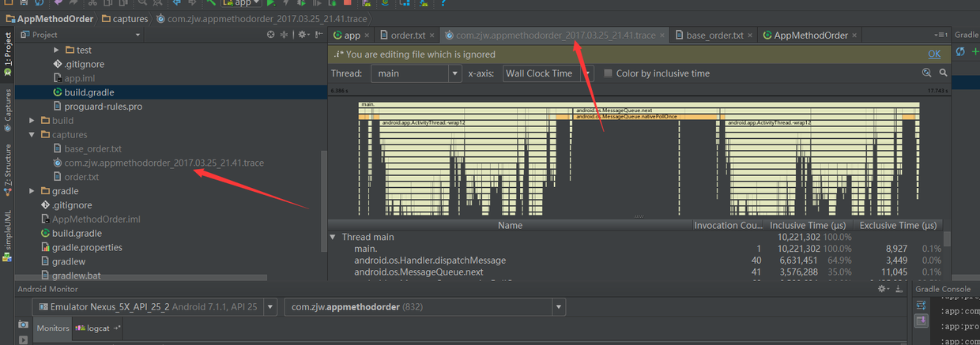Open the Project view type dropdown

(138, 35)
